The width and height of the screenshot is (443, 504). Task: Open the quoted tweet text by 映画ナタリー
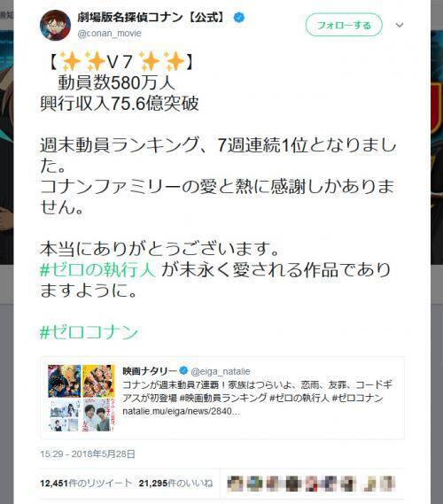pos(257,392)
